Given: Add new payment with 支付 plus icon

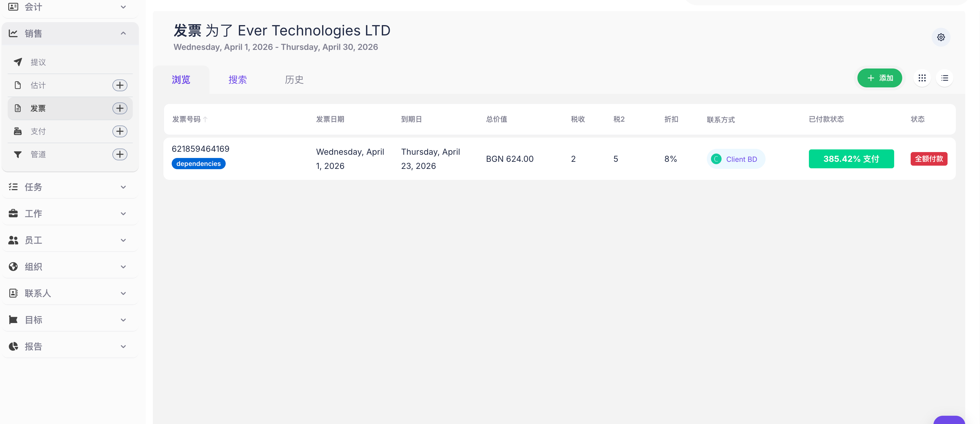Looking at the screenshot, I should [120, 131].
